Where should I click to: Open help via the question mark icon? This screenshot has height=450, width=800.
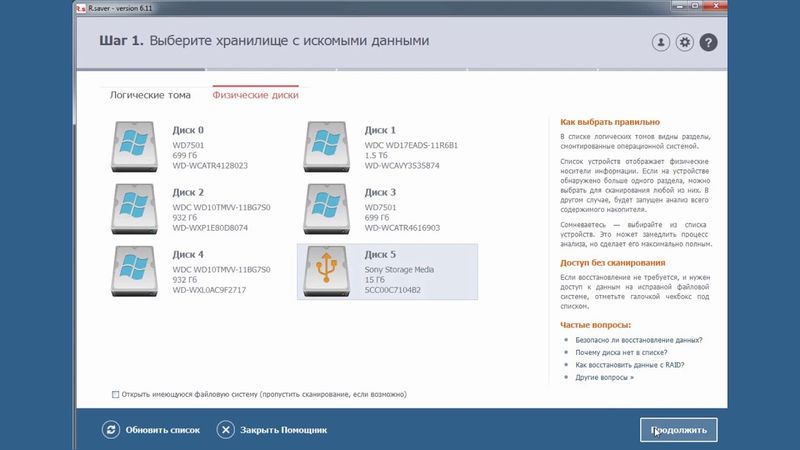tap(708, 42)
